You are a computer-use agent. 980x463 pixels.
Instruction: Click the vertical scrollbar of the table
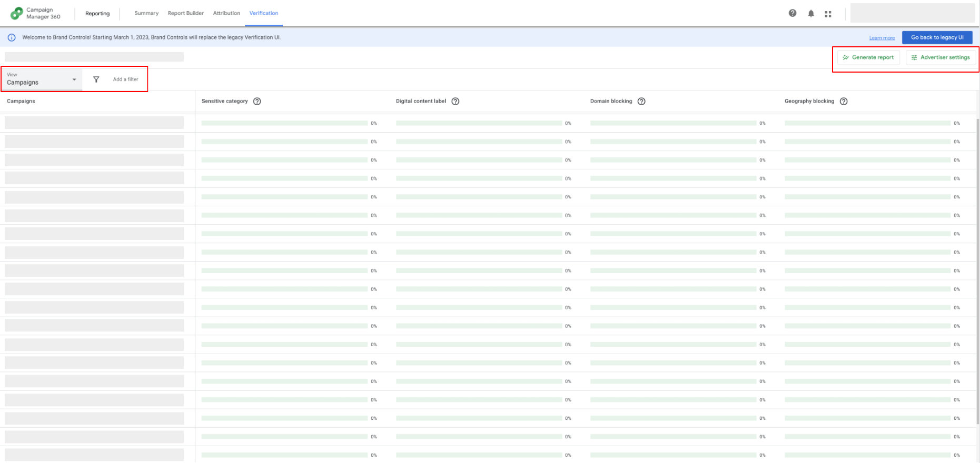[977, 271]
